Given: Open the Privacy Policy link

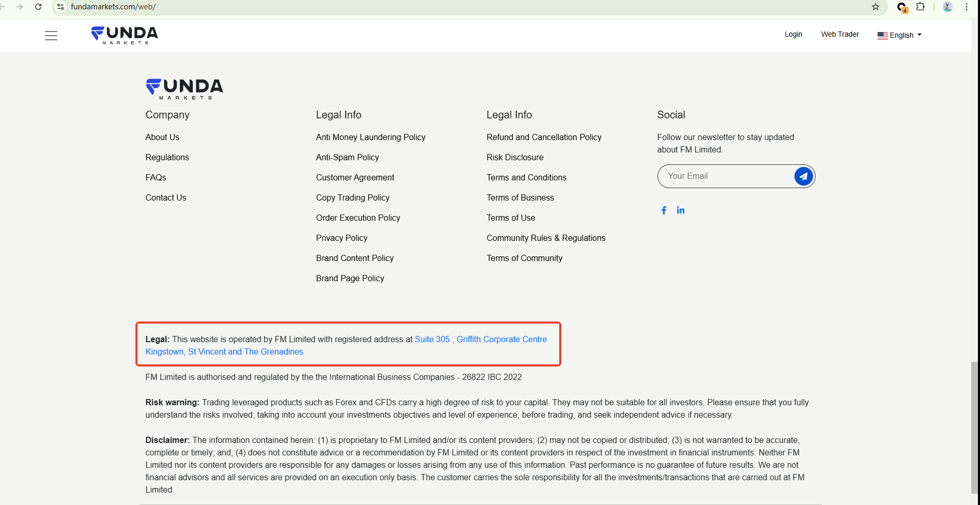Looking at the screenshot, I should coord(342,238).
